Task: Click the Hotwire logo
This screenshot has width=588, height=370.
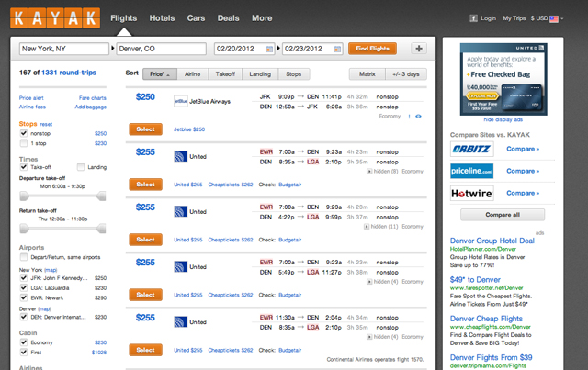Action: click(471, 194)
